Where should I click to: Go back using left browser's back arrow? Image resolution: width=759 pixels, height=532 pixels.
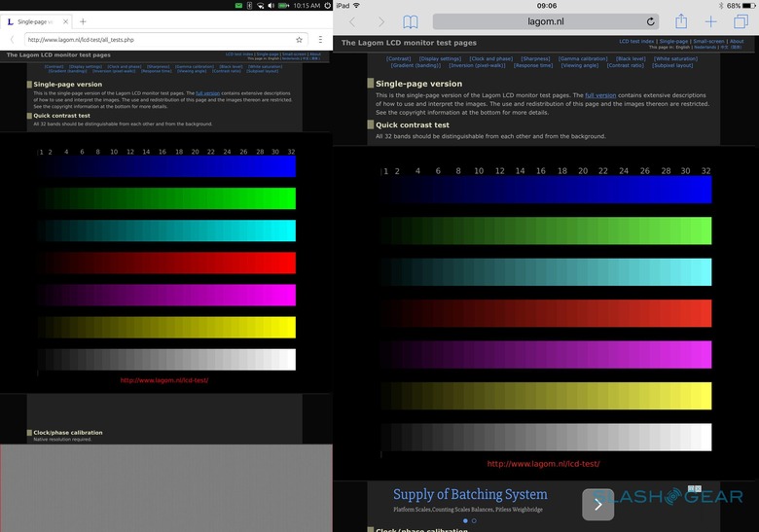pyautogui.click(x=12, y=40)
